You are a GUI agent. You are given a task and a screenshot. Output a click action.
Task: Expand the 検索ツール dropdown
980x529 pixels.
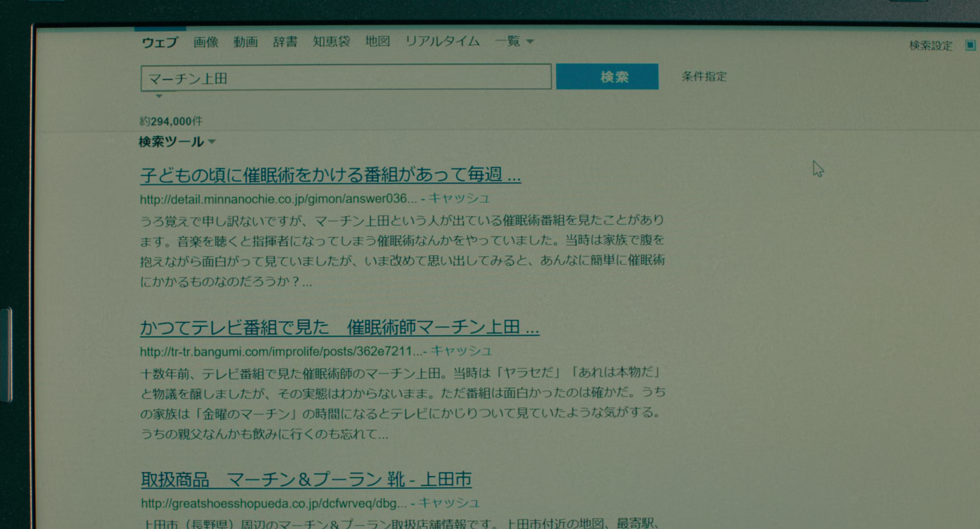pyautogui.click(x=177, y=141)
